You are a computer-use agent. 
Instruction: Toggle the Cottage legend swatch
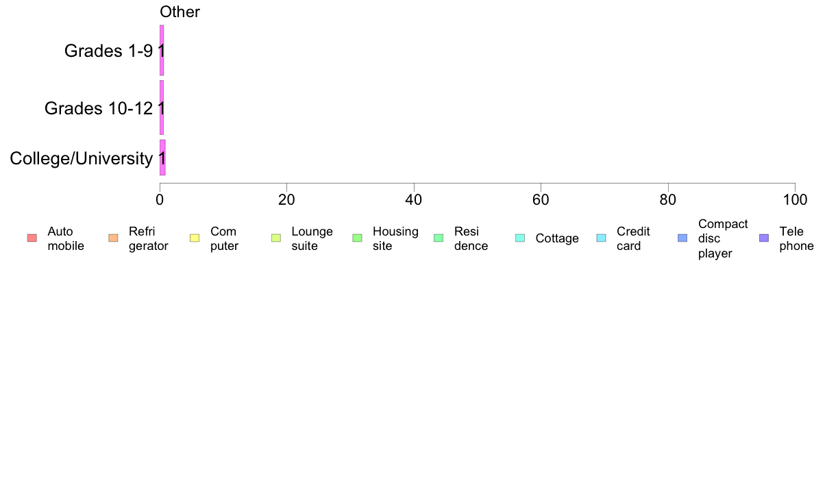(x=520, y=238)
